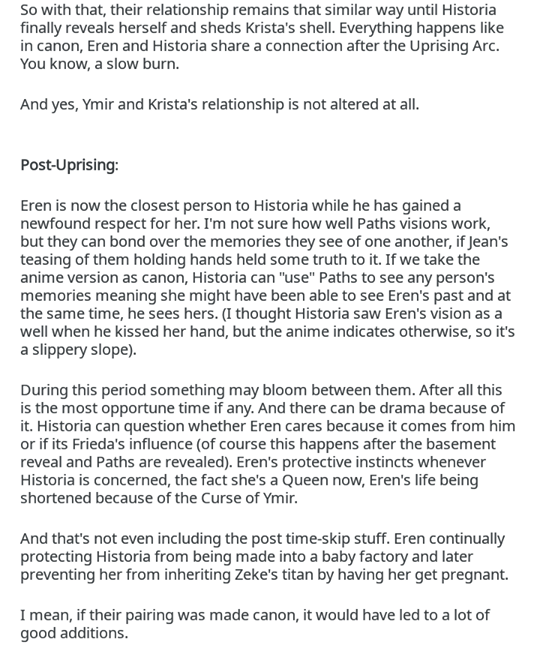Viewport: 540px width, 654px height.
Task: Click the final paragraph starting 'I mean, if'
Action: 255,624
